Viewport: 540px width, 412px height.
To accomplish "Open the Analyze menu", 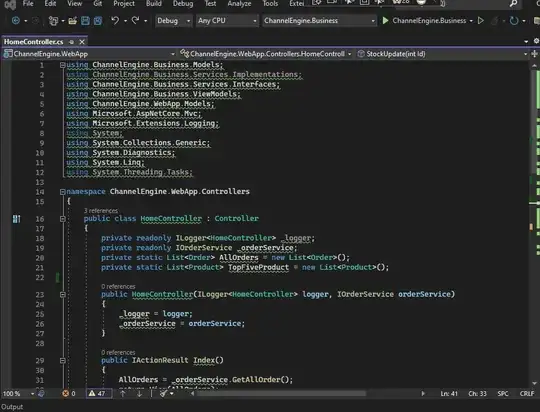I will pyautogui.click(x=239, y=4).
